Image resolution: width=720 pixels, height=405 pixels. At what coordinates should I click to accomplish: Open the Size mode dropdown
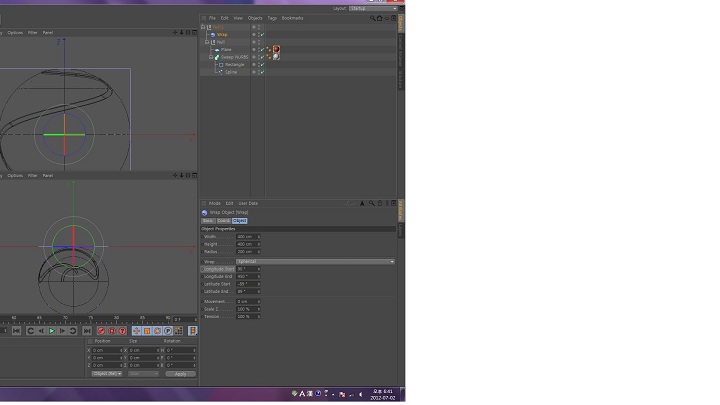(x=143, y=374)
